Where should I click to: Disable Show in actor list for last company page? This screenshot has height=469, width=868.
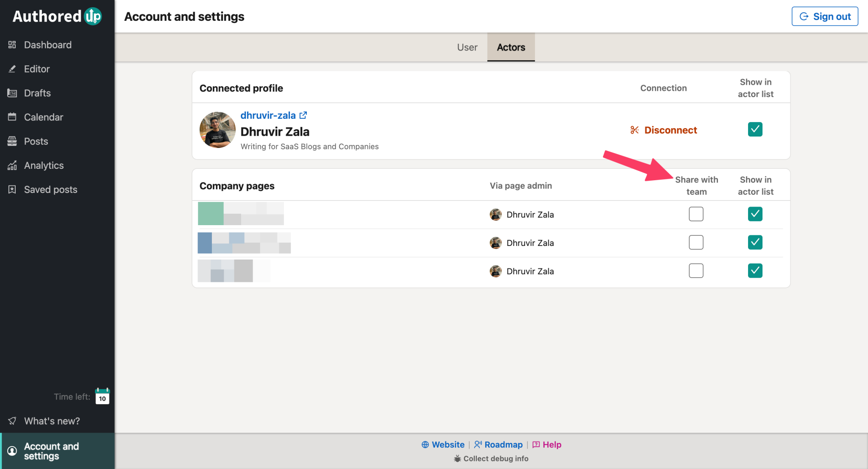click(x=755, y=271)
